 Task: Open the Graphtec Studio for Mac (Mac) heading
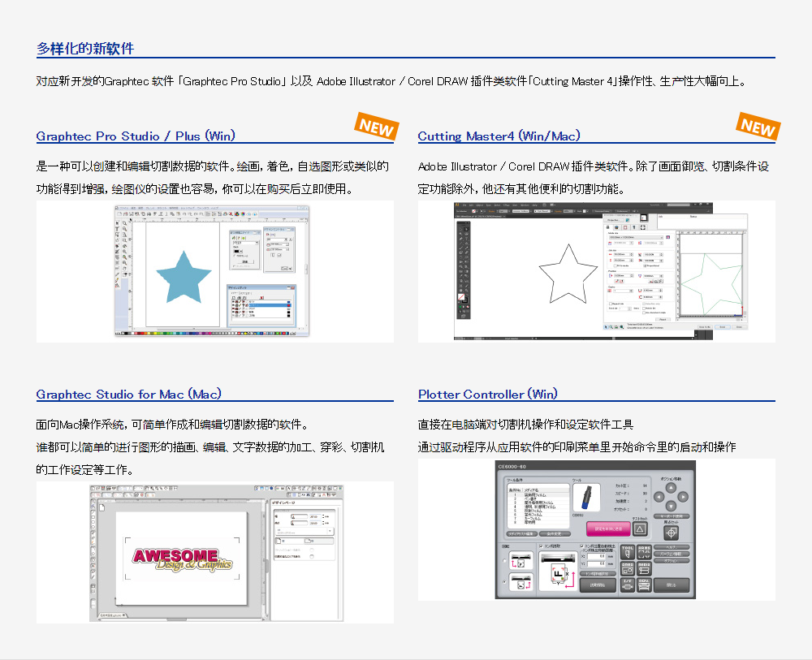[x=129, y=395]
